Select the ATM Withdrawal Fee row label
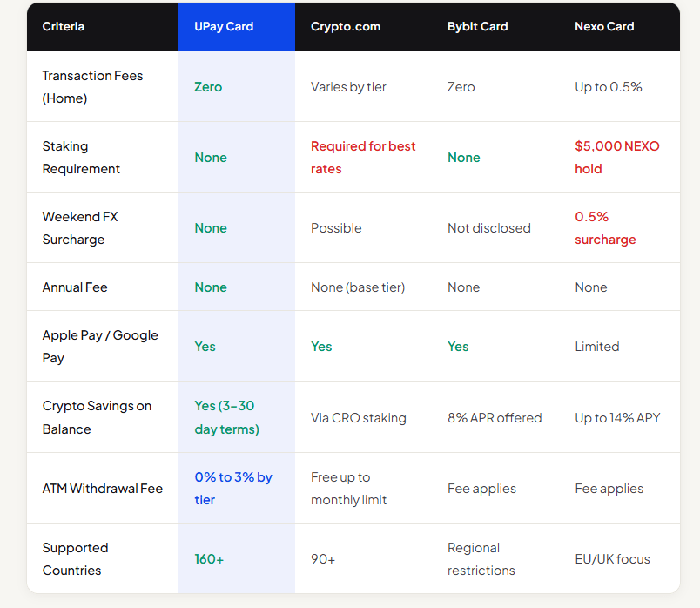The image size is (700, 608). (x=103, y=488)
